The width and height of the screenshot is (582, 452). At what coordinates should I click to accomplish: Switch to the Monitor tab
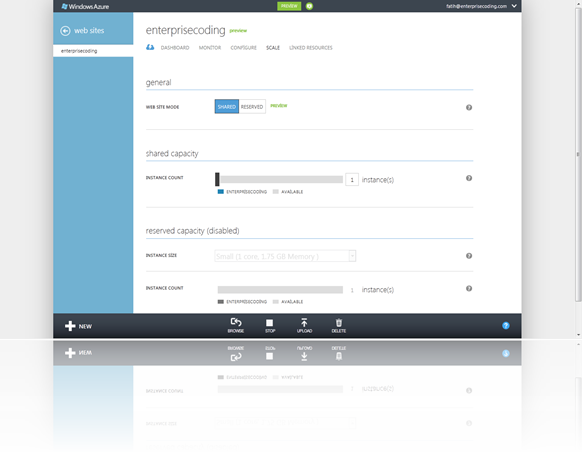coord(210,48)
